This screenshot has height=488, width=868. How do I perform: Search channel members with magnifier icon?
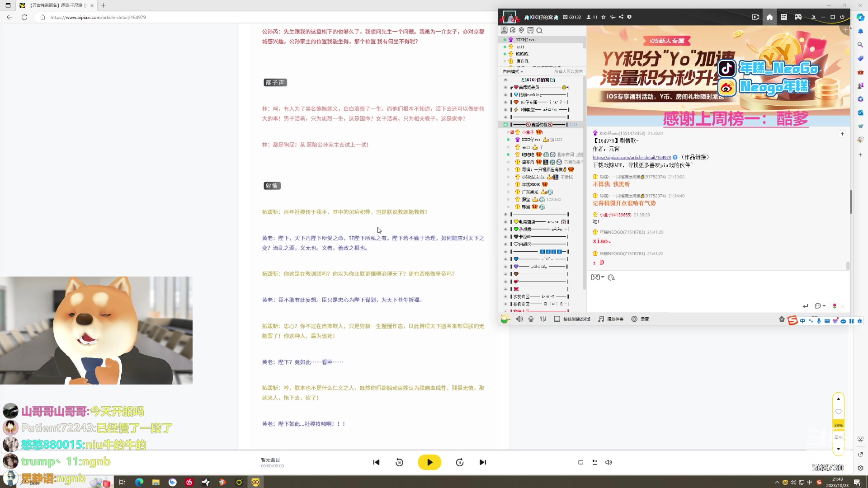[539, 30]
